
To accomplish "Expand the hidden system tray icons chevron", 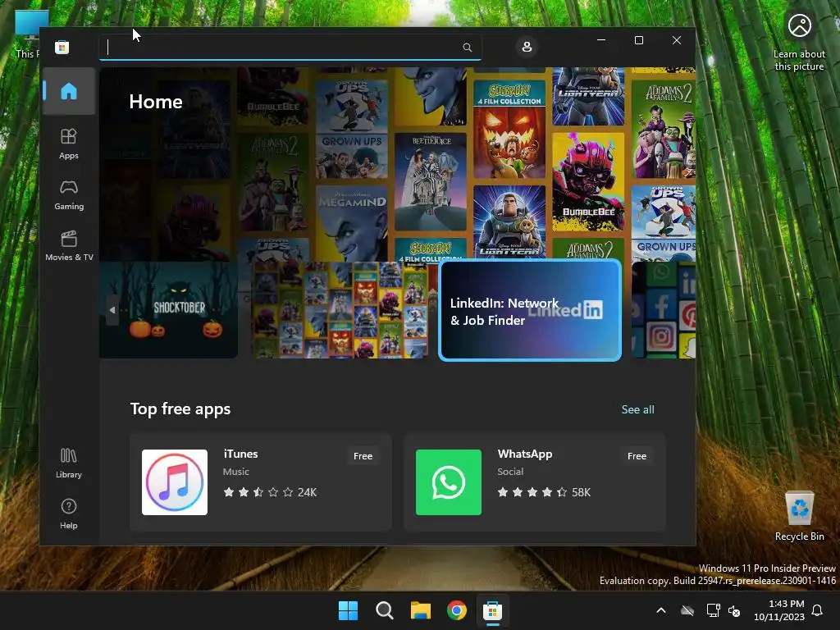I will pyautogui.click(x=661, y=610).
